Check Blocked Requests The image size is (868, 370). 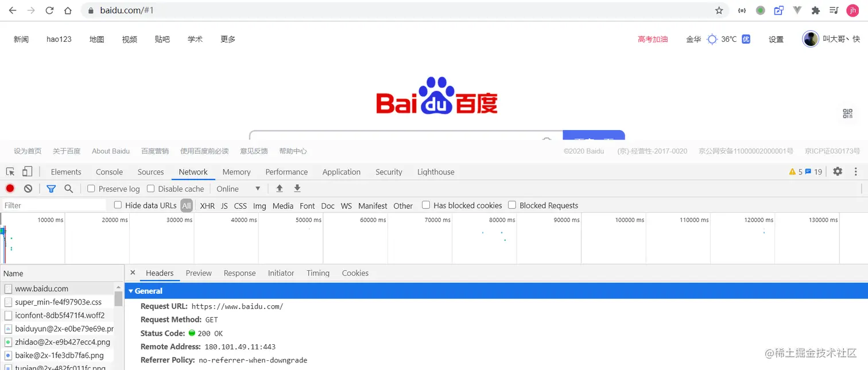pos(512,205)
